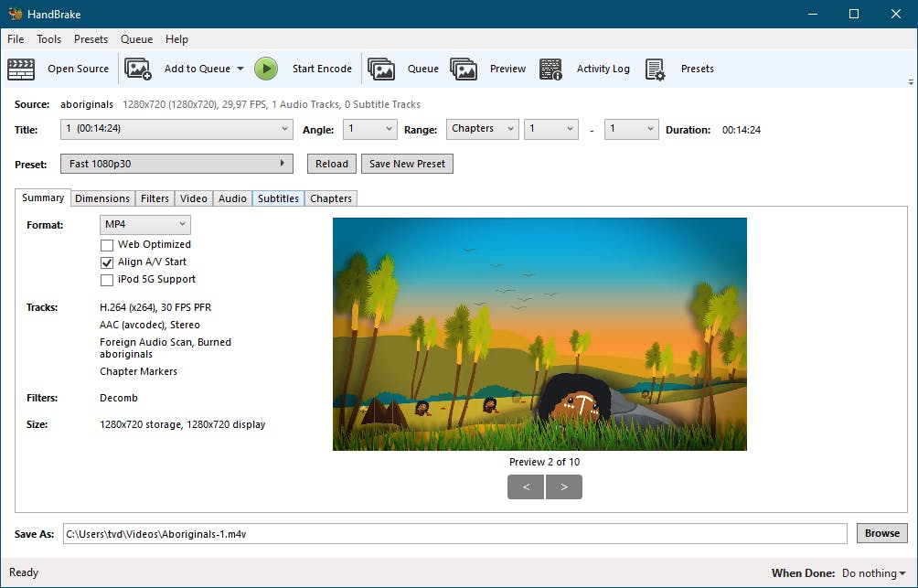Switch to the Audio tab
The height and width of the screenshot is (588, 918).
tap(232, 198)
